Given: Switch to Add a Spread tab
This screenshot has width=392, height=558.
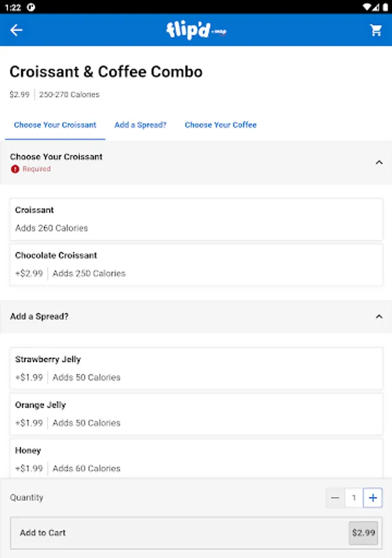Looking at the screenshot, I should tap(140, 125).
